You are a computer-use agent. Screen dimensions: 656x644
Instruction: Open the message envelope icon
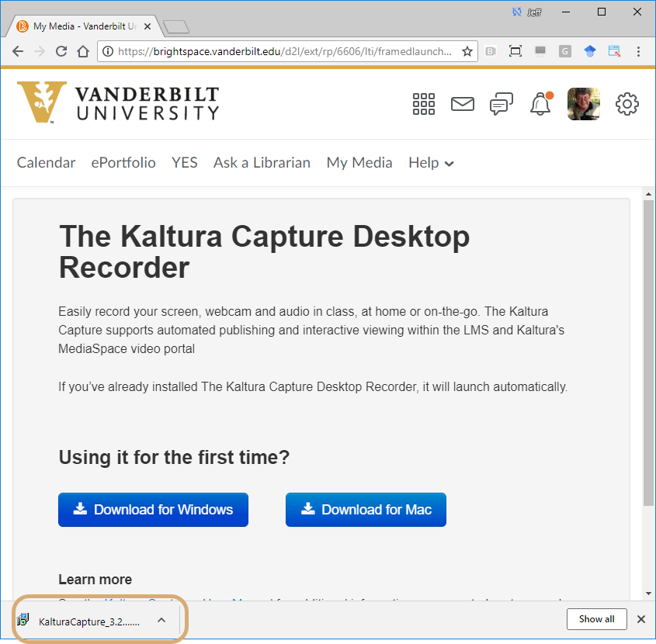click(x=463, y=104)
